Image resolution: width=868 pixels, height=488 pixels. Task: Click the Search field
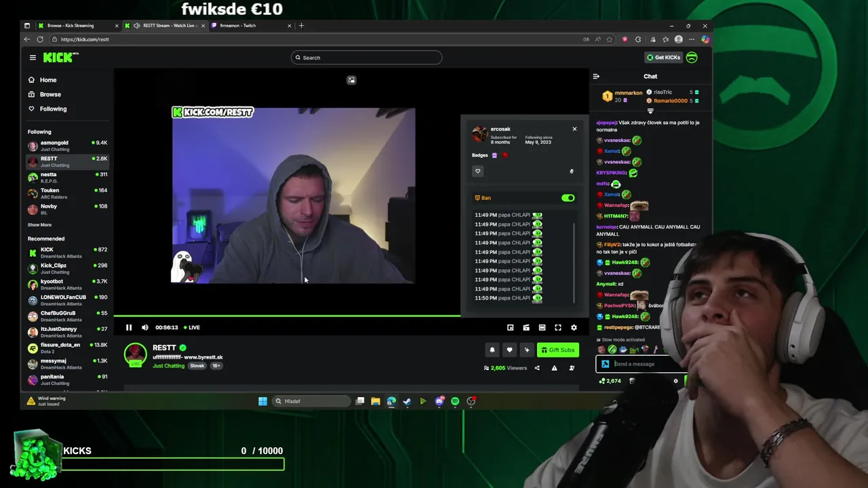(x=367, y=58)
